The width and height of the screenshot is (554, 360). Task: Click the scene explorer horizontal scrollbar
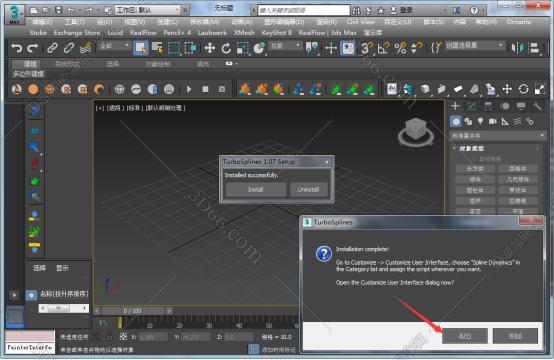click(63, 308)
